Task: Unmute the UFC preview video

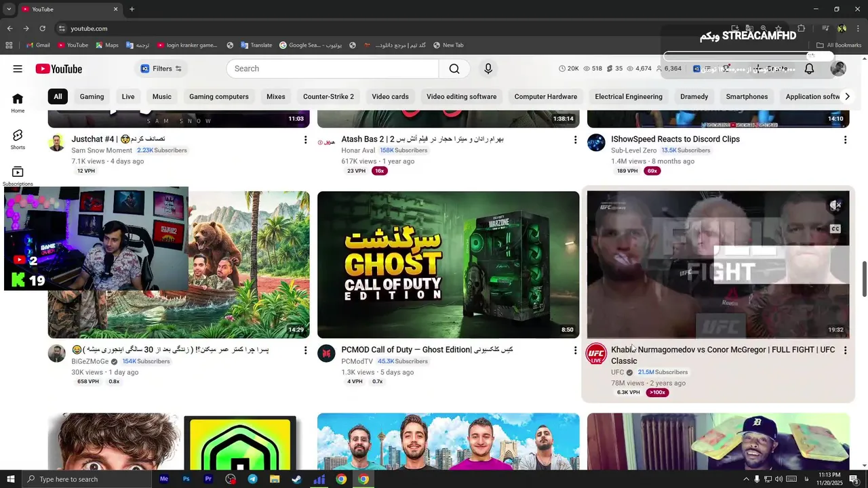Action: click(835, 205)
